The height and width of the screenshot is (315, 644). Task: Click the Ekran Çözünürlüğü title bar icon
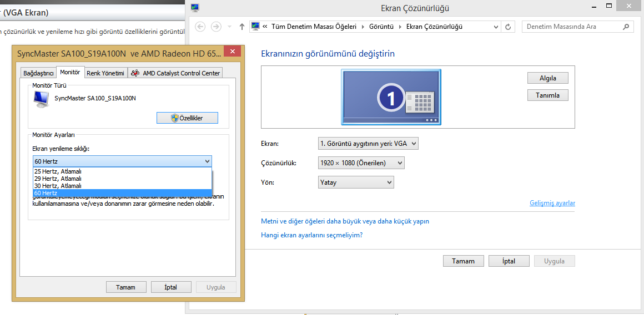tap(195, 7)
